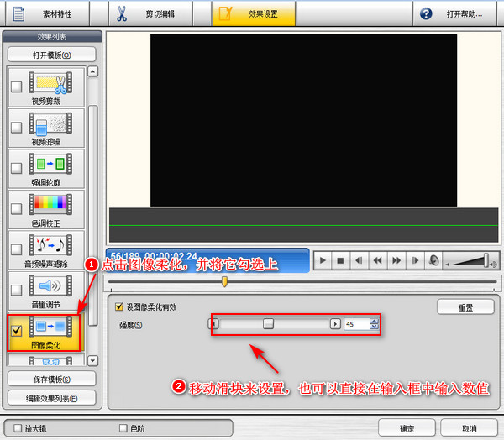The image size is (504, 440).
Task: Confirm with 确定 button
Action: coord(407,428)
